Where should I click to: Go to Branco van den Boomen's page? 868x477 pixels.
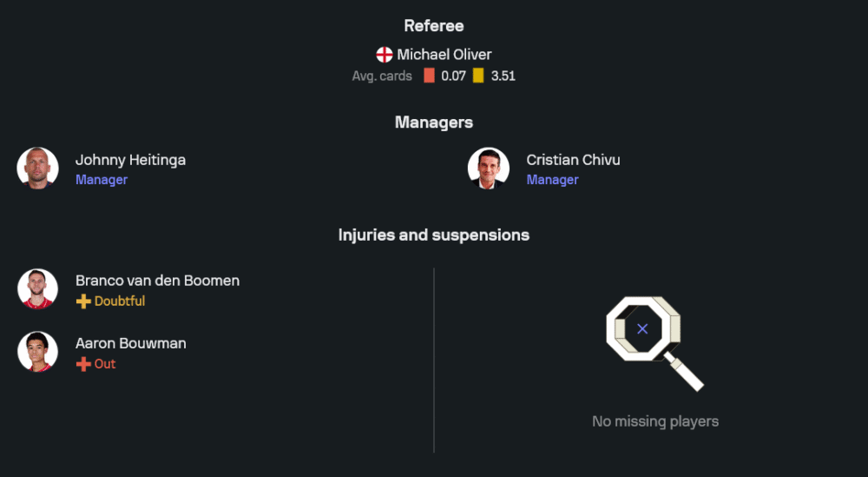click(x=157, y=281)
